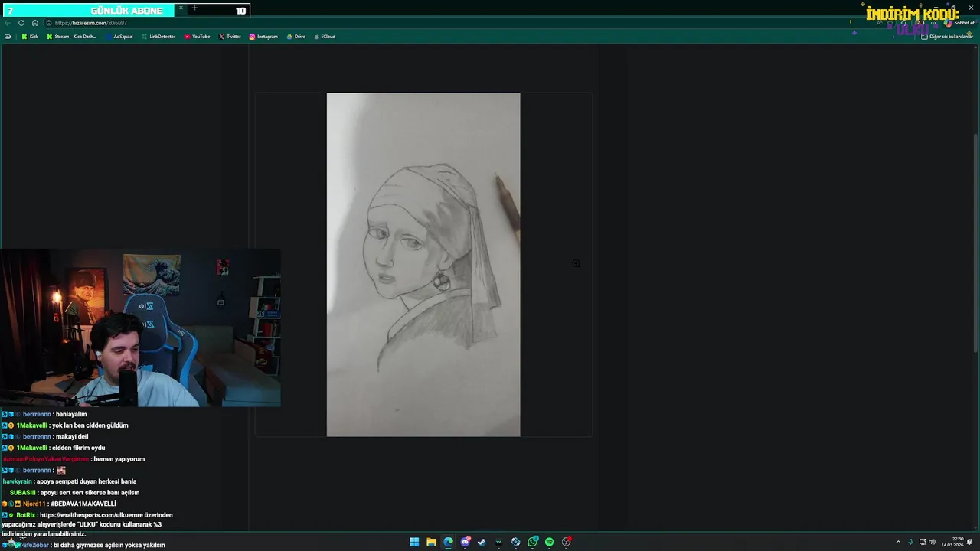This screenshot has width=980, height=551.
Task: Click the Sohbet et Copilot button
Action: 959,23
